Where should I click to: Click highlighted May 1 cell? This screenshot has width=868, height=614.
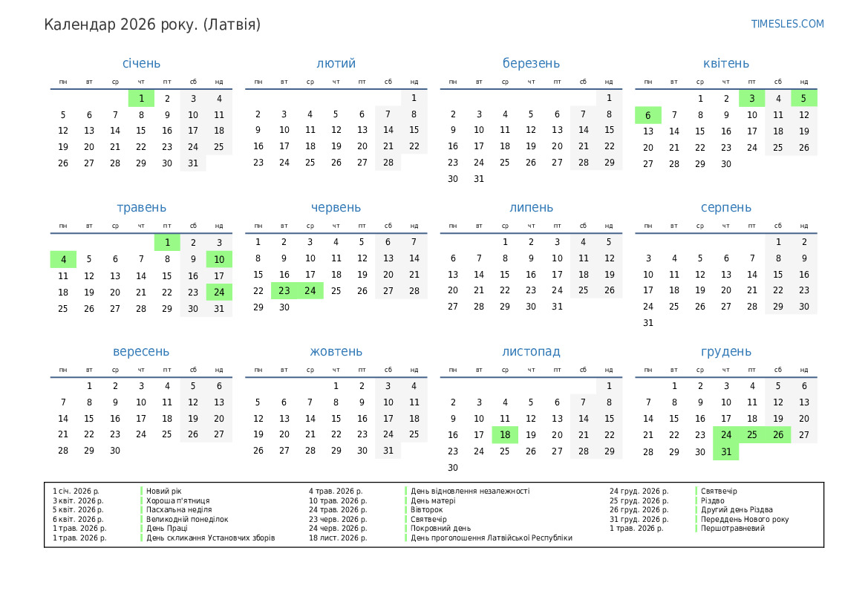point(167,243)
